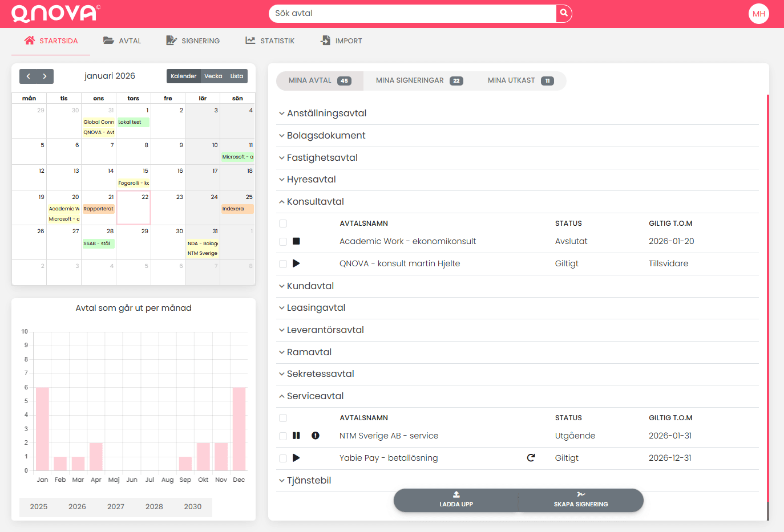
Task: Open the Signering tab
Action: pos(193,41)
